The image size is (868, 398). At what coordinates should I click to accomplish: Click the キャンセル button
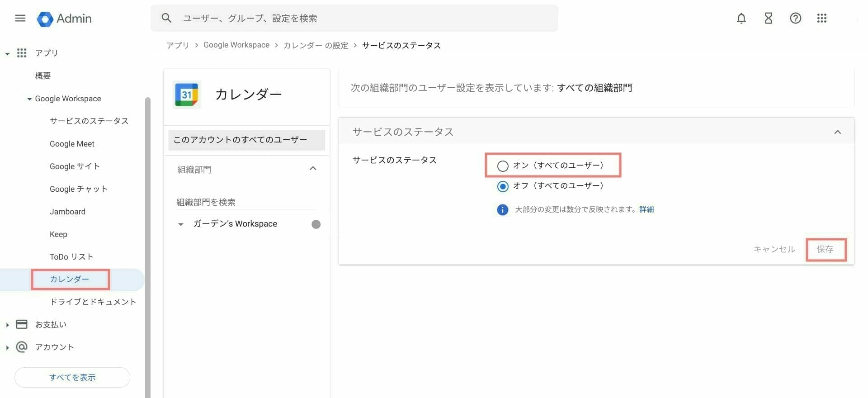coord(774,249)
